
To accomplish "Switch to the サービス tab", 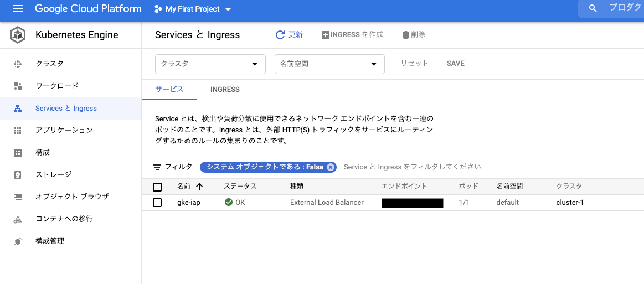I will coord(169,90).
